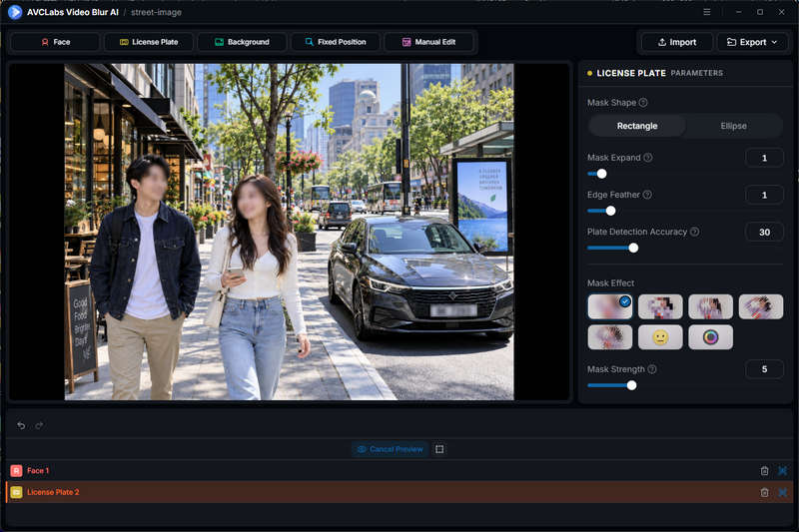Select Ellipse mask shape
This screenshot has width=799, height=532.
pos(733,126)
